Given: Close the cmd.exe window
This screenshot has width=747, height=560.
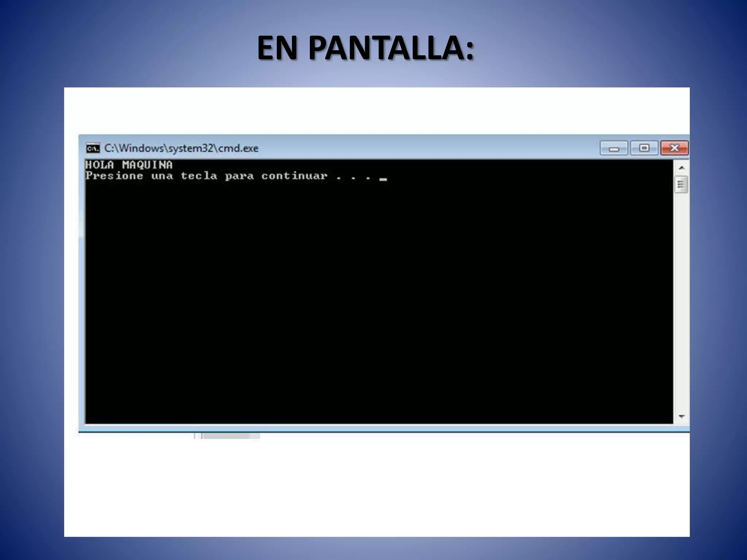Looking at the screenshot, I should click(x=674, y=148).
